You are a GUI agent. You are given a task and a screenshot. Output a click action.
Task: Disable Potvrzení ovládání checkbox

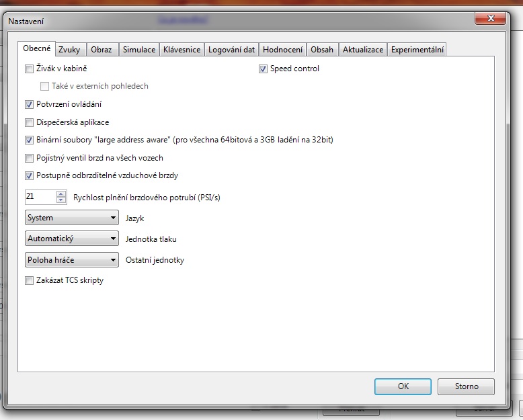(29, 104)
